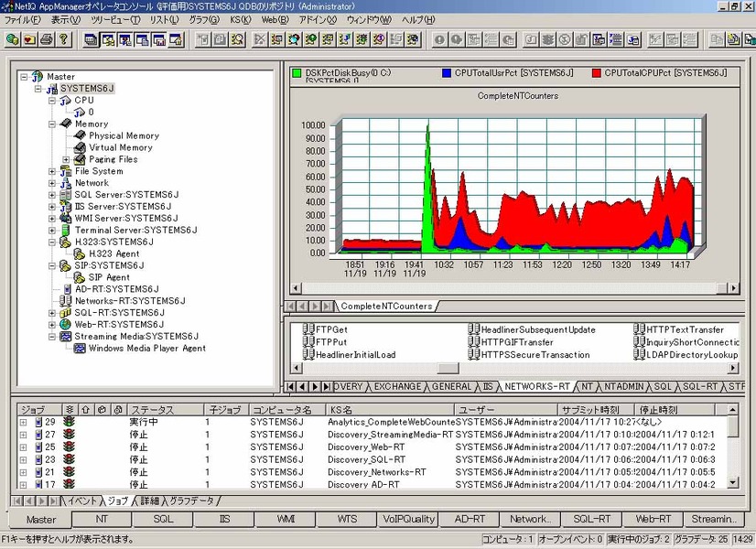Switch to the EXCHANGE knowledge script tab
The image size is (756, 549).
pyautogui.click(x=398, y=386)
